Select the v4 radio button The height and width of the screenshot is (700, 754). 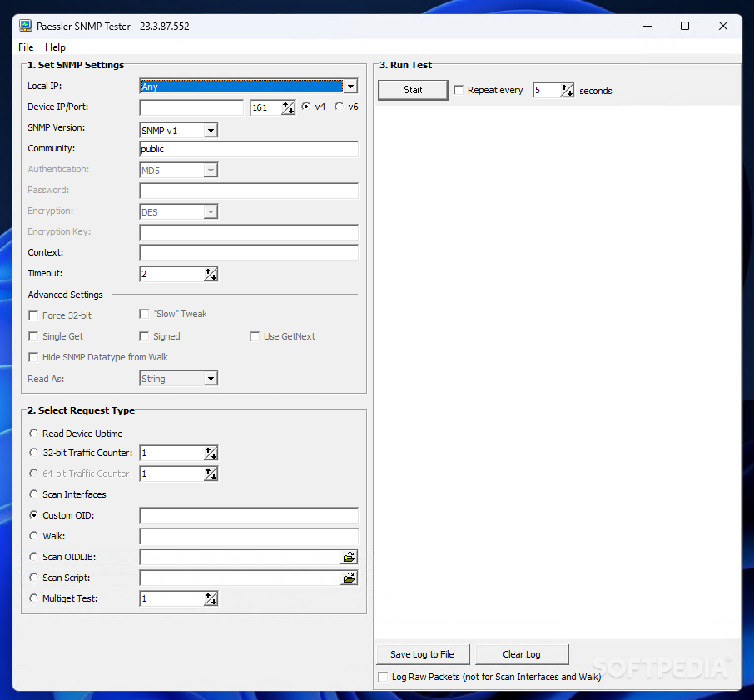305,107
